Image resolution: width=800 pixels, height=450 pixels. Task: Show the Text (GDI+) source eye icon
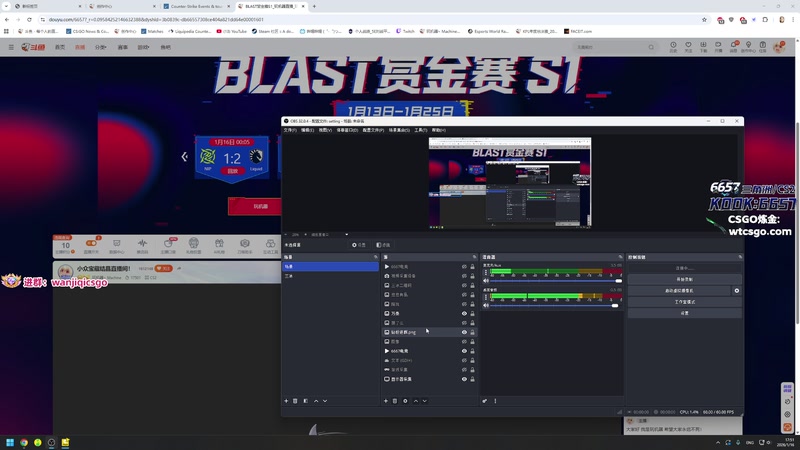pos(464,360)
